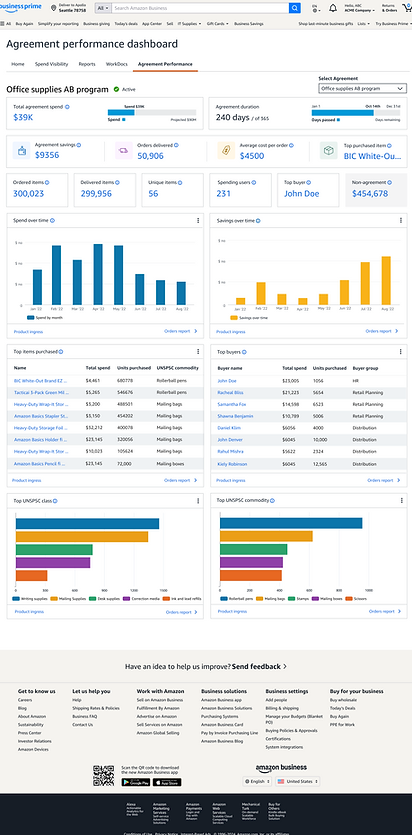This screenshot has width=412, height=835.
Task: Select the Agreement Performance tab
Action: (x=165, y=64)
